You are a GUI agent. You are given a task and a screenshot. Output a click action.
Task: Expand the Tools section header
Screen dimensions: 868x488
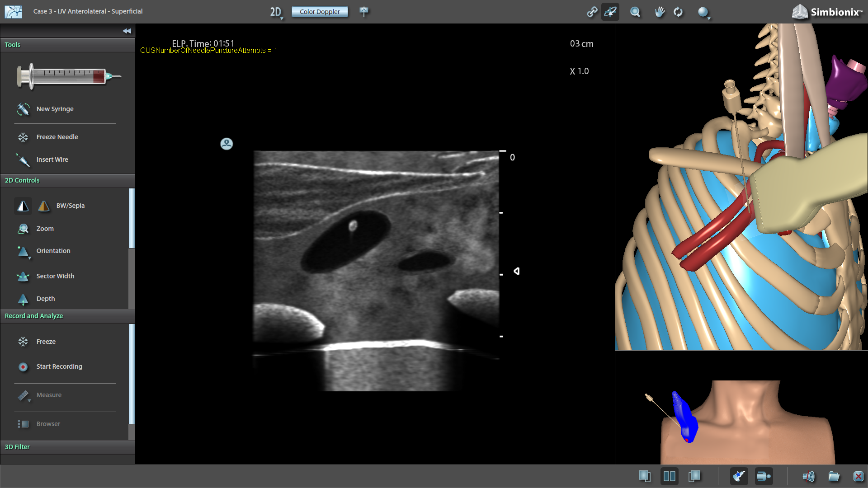[x=68, y=45]
